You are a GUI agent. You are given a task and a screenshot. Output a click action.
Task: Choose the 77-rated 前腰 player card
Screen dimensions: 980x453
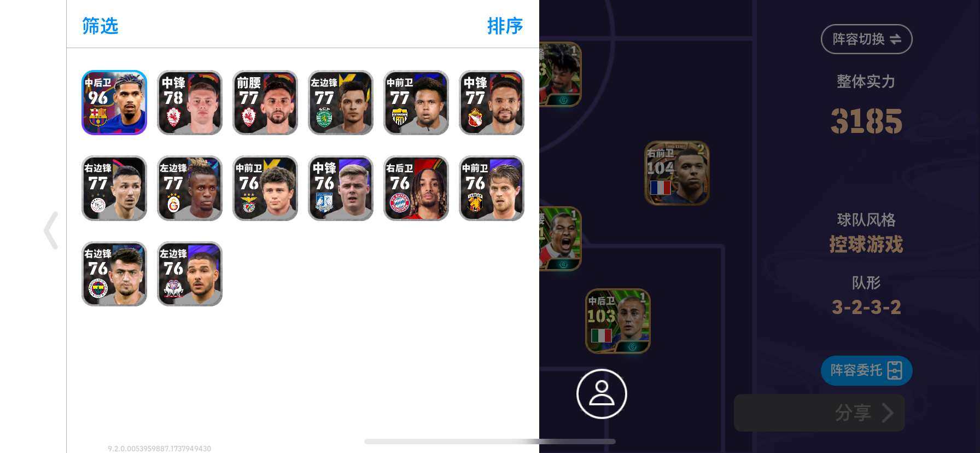click(x=265, y=102)
